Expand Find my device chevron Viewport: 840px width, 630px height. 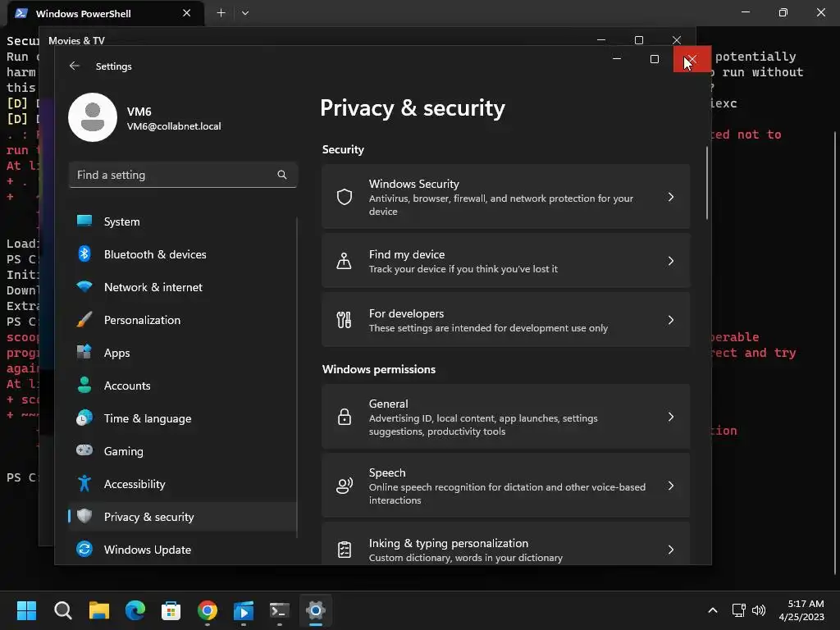(671, 261)
